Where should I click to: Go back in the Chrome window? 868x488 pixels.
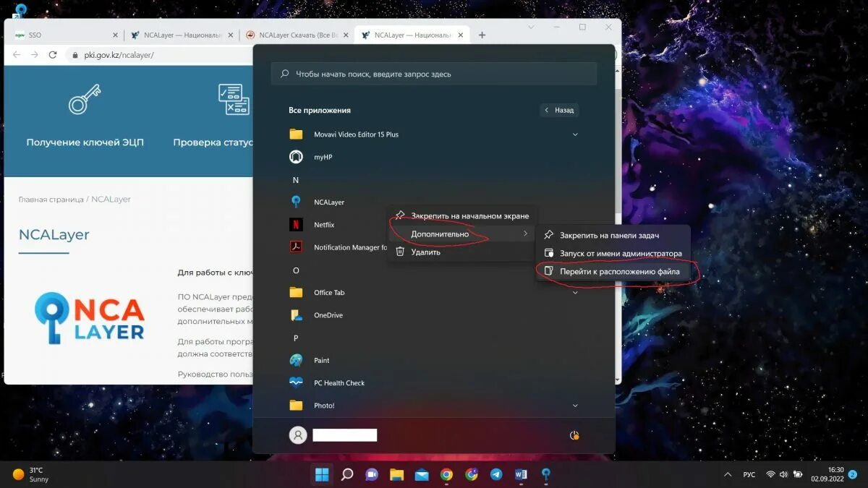pos(16,55)
